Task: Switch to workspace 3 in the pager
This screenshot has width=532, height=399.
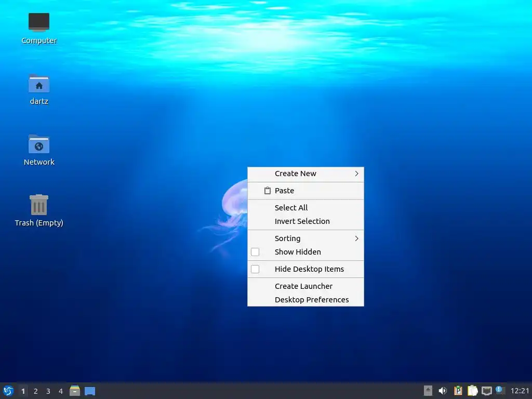Action: pyautogui.click(x=48, y=391)
